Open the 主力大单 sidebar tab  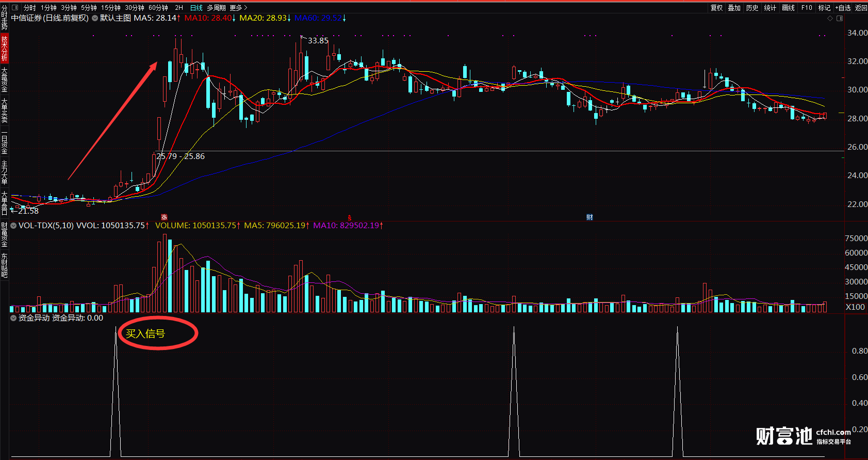(x=4, y=172)
